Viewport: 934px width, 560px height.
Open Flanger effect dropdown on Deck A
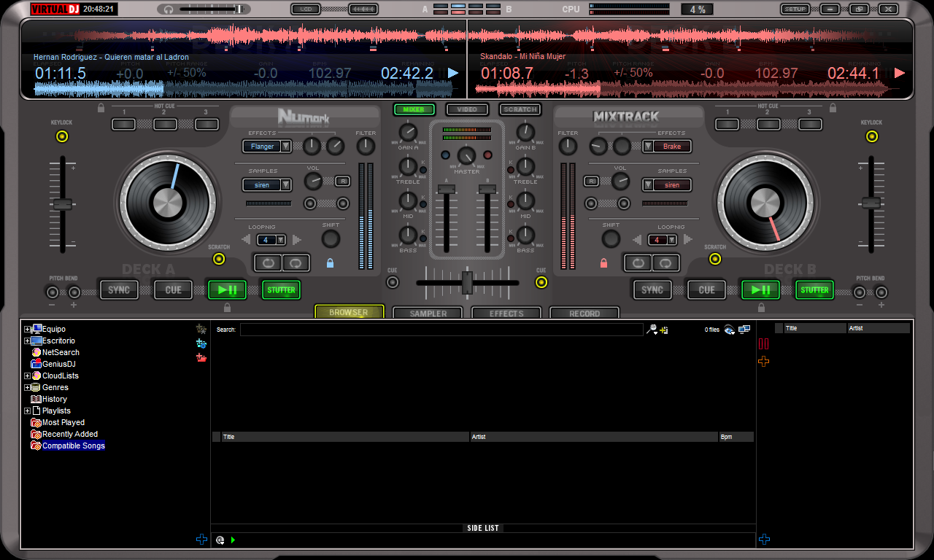point(286,146)
